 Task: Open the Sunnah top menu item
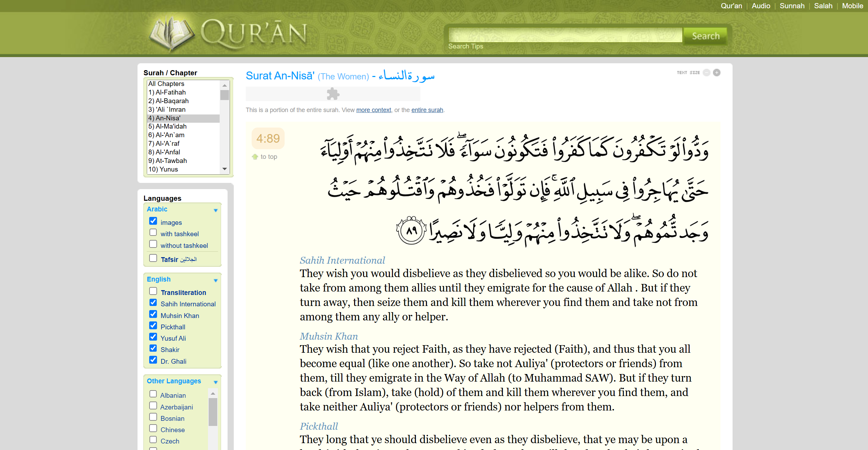(x=792, y=6)
